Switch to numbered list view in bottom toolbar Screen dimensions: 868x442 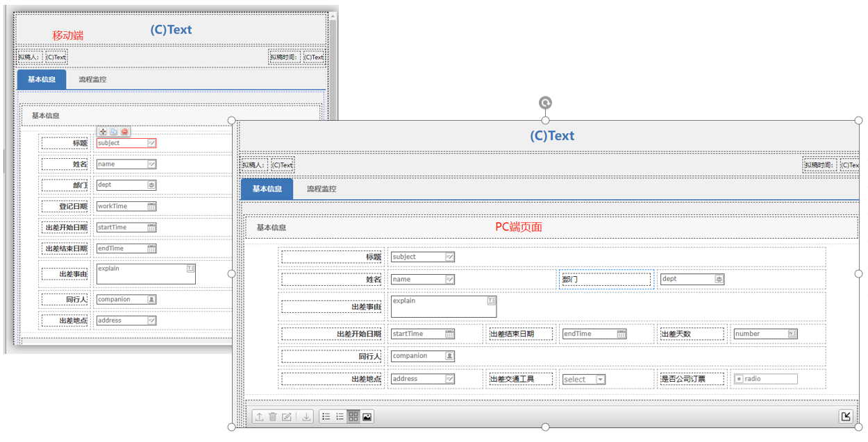pyautogui.click(x=340, y=416)
